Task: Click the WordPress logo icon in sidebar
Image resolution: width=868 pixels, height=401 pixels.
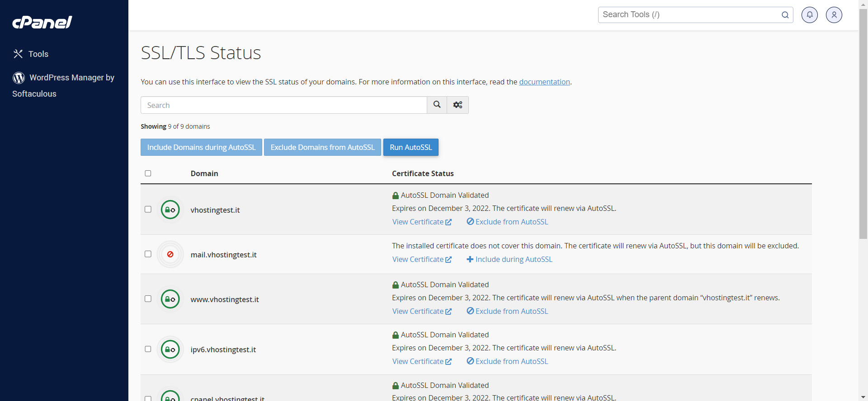Action: coord(19,78)
